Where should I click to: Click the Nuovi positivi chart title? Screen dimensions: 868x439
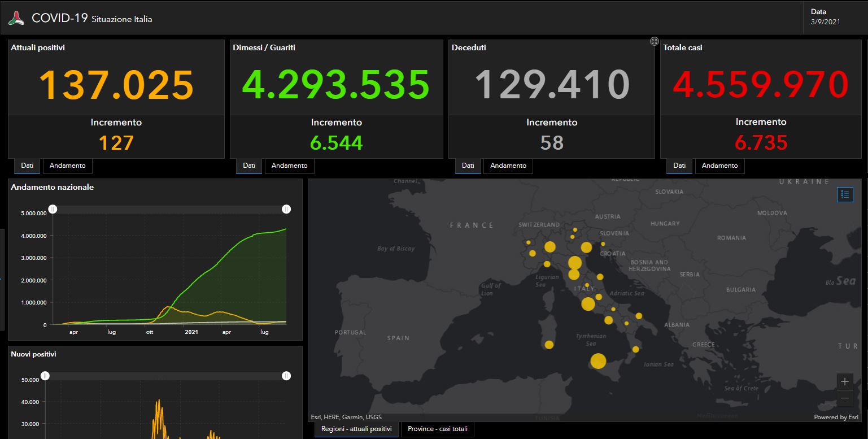point(33,354)
